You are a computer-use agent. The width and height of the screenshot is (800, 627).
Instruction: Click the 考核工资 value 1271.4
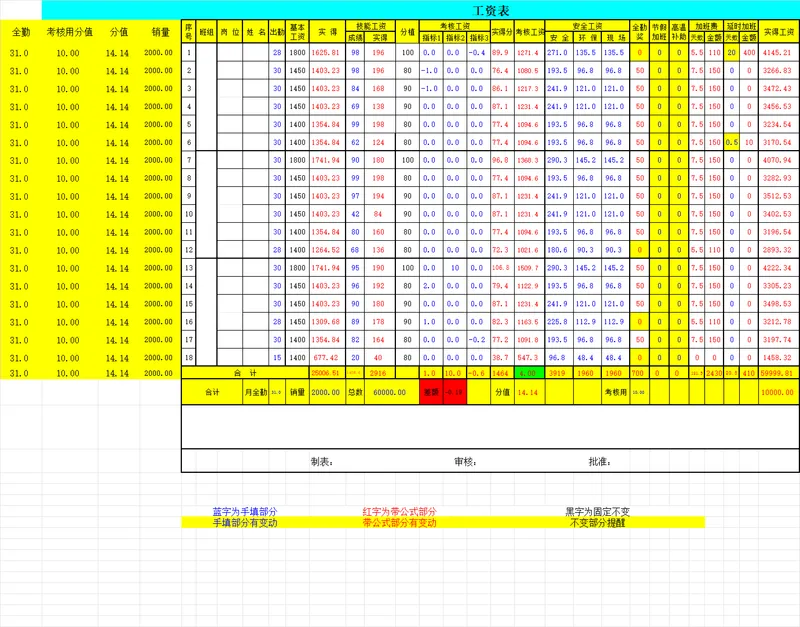click(529, 53)
